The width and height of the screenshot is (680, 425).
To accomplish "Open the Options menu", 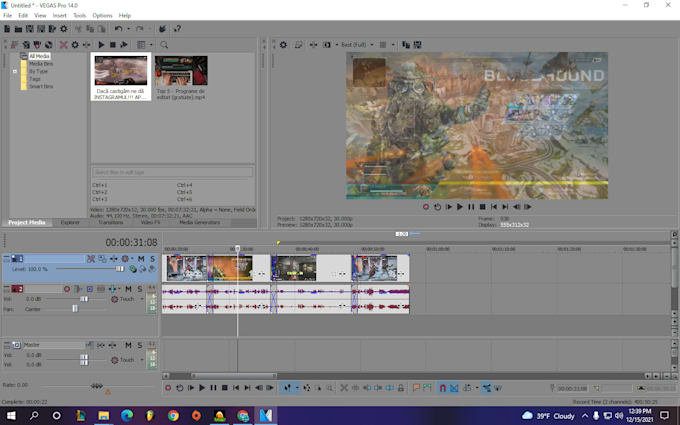I will pyautogui.click(x=102, y=15).
